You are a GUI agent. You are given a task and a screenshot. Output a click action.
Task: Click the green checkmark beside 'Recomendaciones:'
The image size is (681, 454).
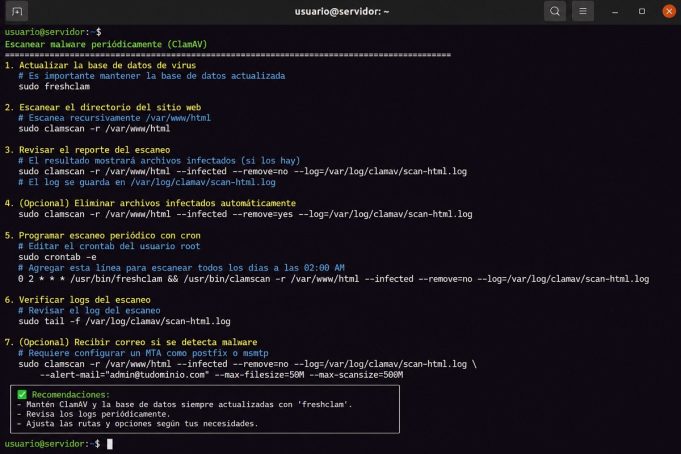click(22, 394)
